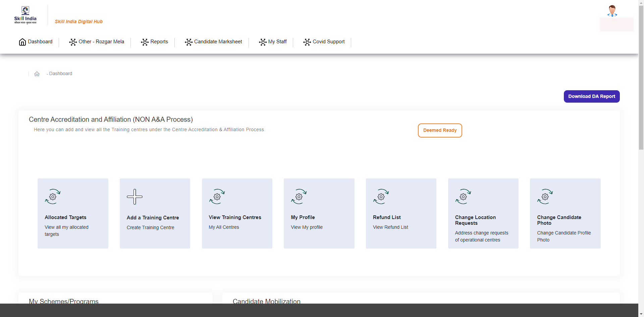Click the gear icon on Allocated Targets card
This screenshot has height=317, width=644.
(53, 197)
